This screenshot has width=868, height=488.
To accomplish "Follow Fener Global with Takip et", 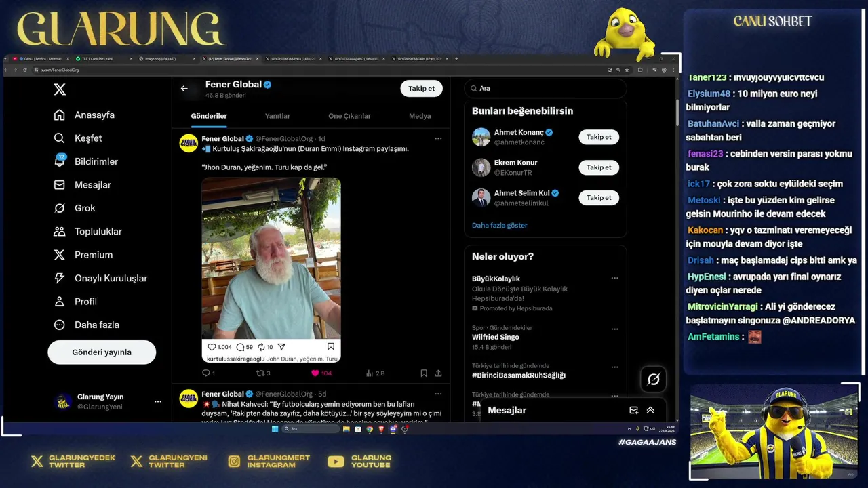I will pos(421,89).
